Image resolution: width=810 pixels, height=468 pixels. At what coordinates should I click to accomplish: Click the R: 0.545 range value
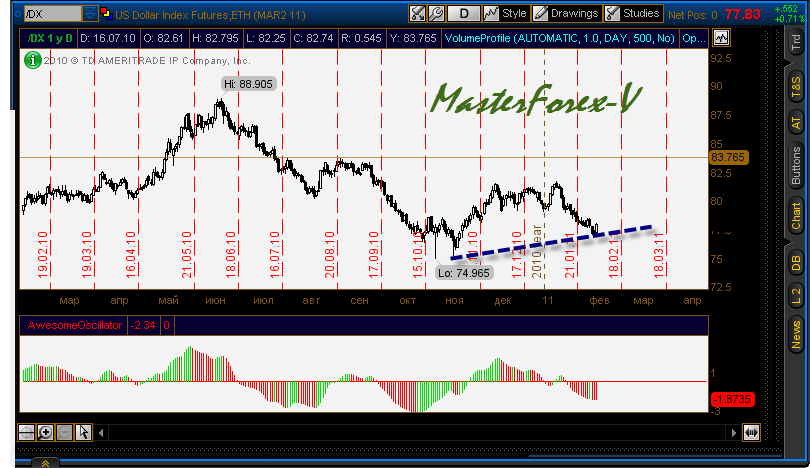point(361,38)
